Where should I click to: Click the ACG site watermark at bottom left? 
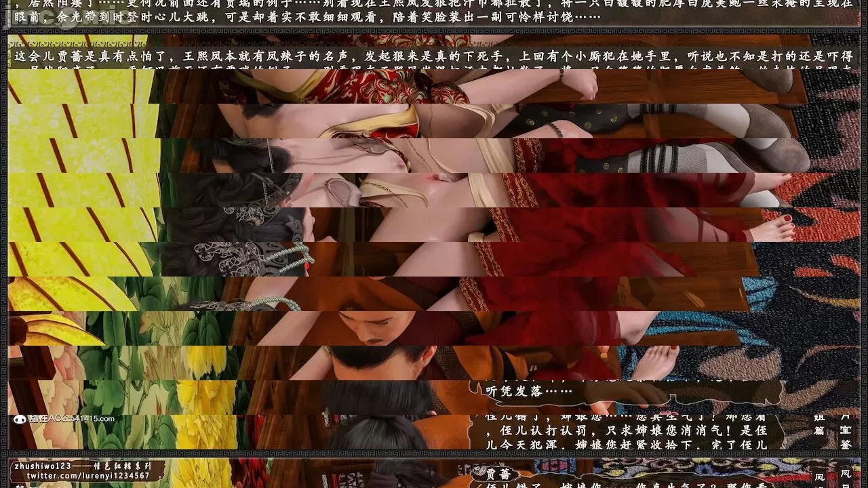pos(71,419)
